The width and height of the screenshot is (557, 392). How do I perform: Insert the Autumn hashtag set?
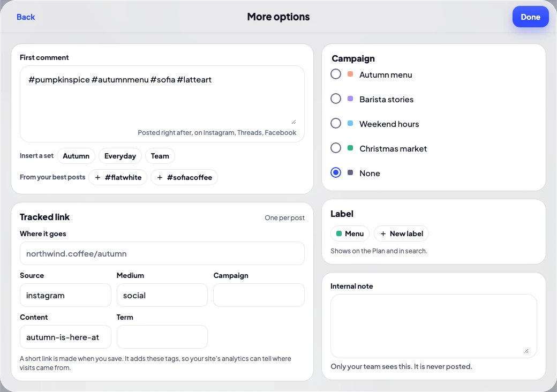(76, 156)
